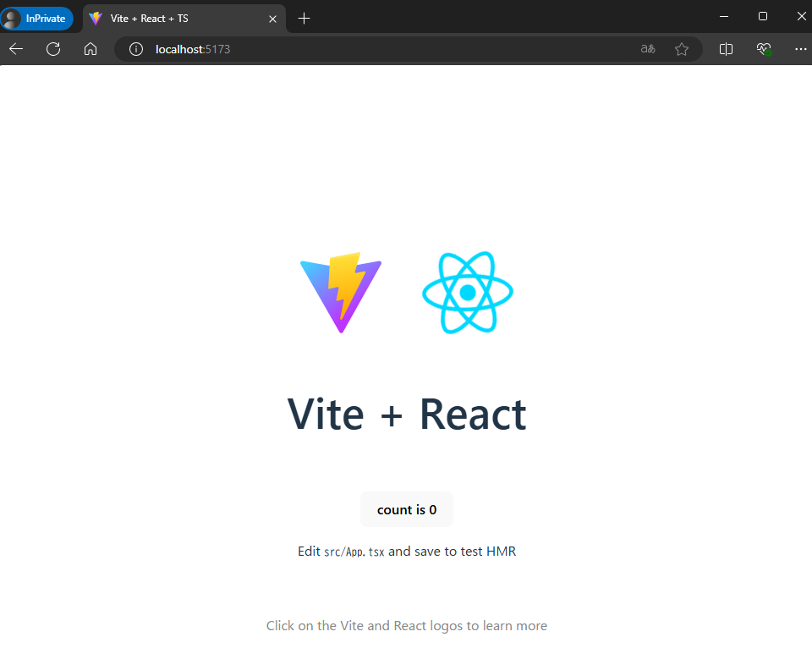
Task: Click the localhost:5173 address bar
Action: click(191, 49)
